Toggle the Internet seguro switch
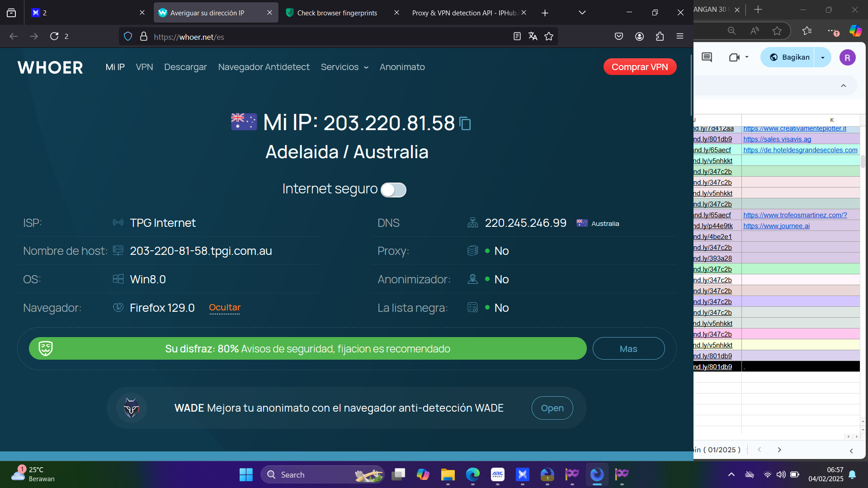Viewport: 868px width, 488px height. [393, 190]
